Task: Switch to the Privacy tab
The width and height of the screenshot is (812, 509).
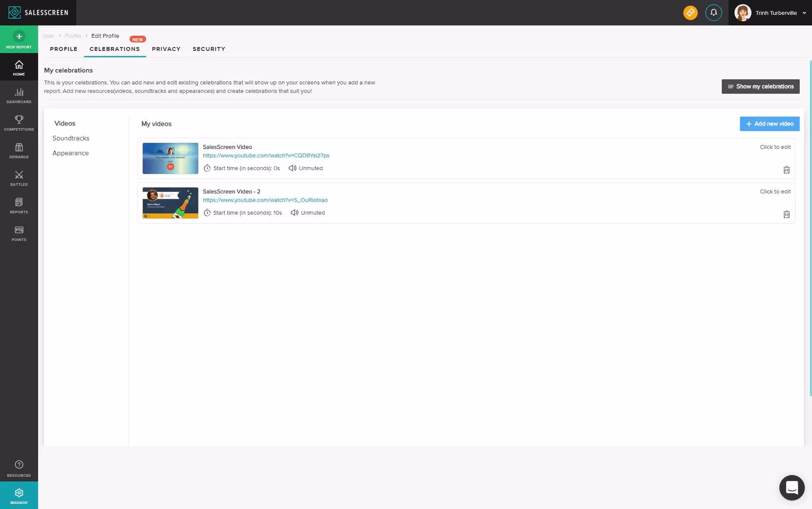Action: [x=166, y=49]
